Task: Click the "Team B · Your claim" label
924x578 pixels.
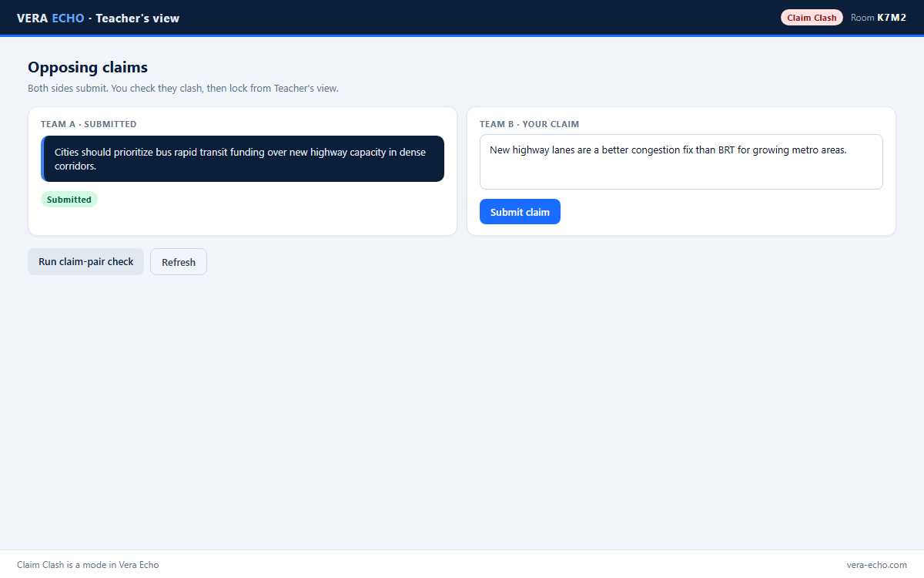Action: tap(529, 124)
